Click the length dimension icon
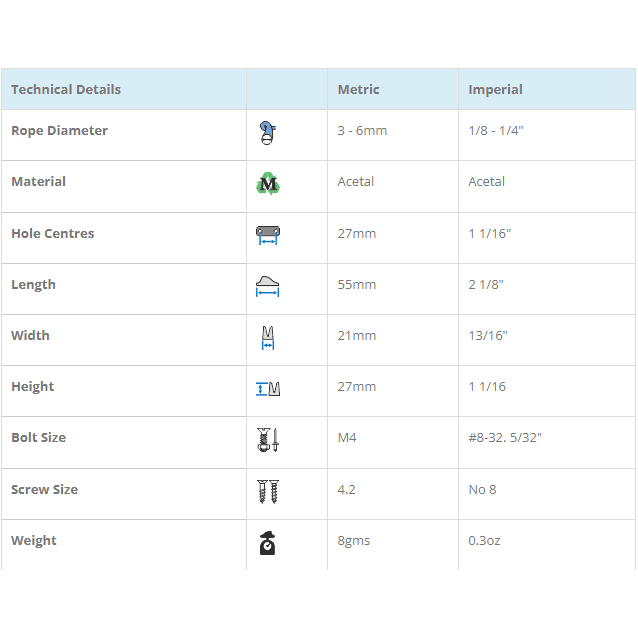638x638 pixels. pos(267,286)
